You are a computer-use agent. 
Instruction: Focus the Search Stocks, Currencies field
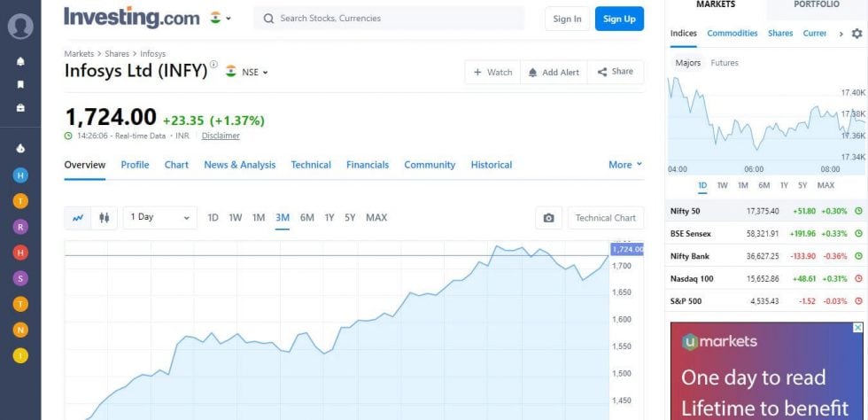389,19
